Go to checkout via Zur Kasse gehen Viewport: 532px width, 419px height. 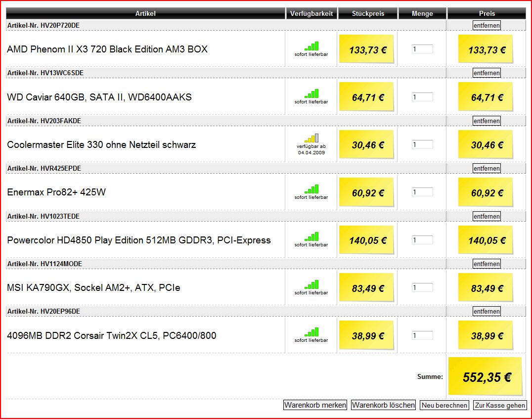coord(500,405)
